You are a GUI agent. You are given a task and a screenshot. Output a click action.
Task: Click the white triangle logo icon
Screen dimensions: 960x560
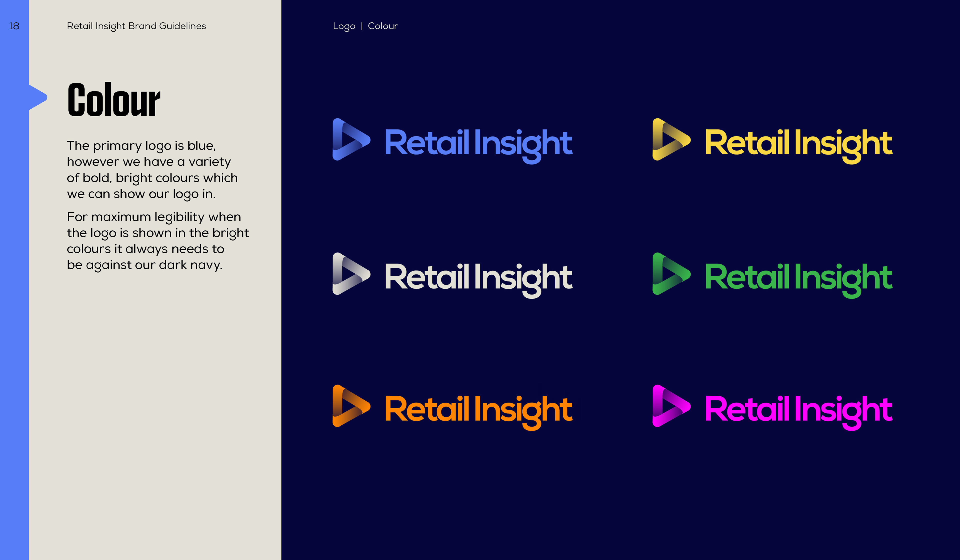pos(351,273)
